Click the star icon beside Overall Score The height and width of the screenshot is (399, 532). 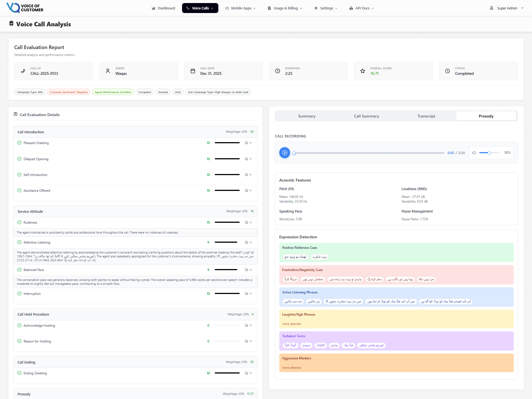coord(362,71)
